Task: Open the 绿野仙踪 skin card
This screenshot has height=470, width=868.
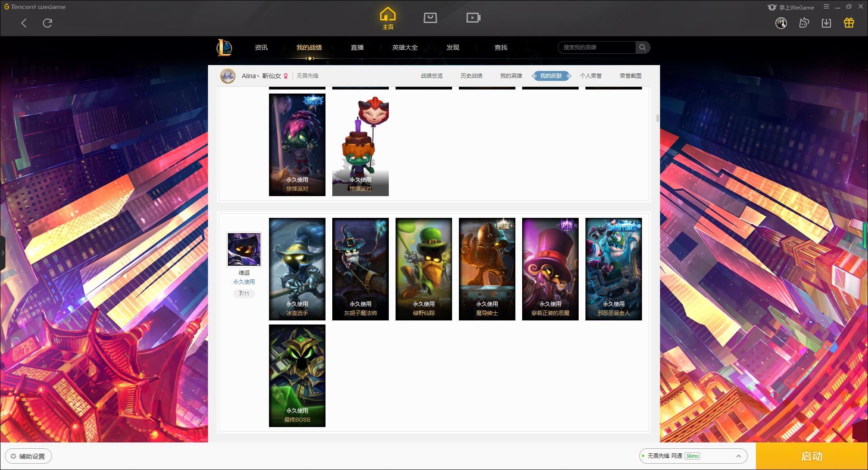Action: [424, 269]
